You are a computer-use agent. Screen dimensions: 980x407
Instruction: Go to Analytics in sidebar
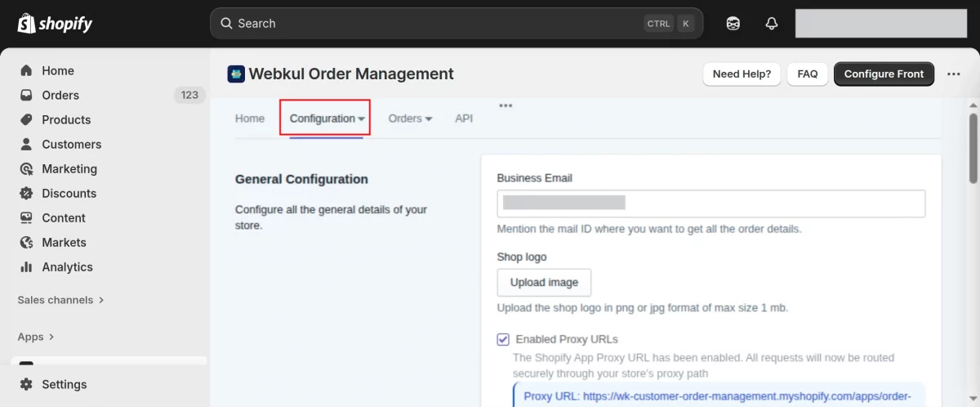(68, 267)
